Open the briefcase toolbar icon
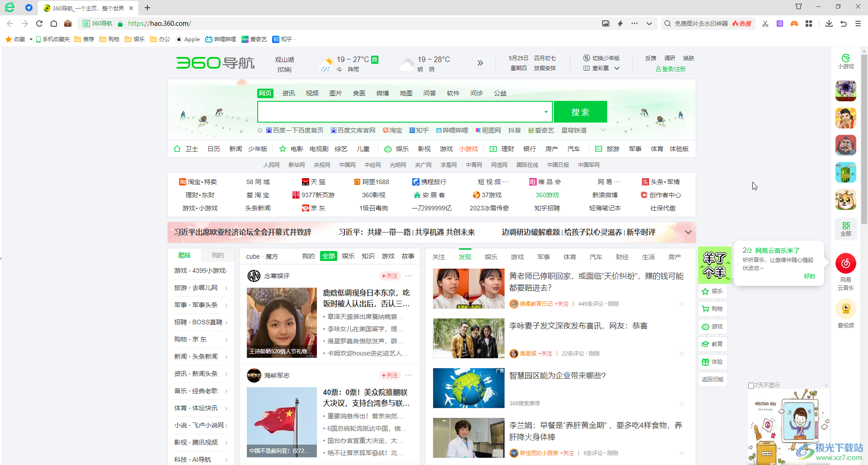The width and height of the screenshot is (868, 465). click(68, 24)
